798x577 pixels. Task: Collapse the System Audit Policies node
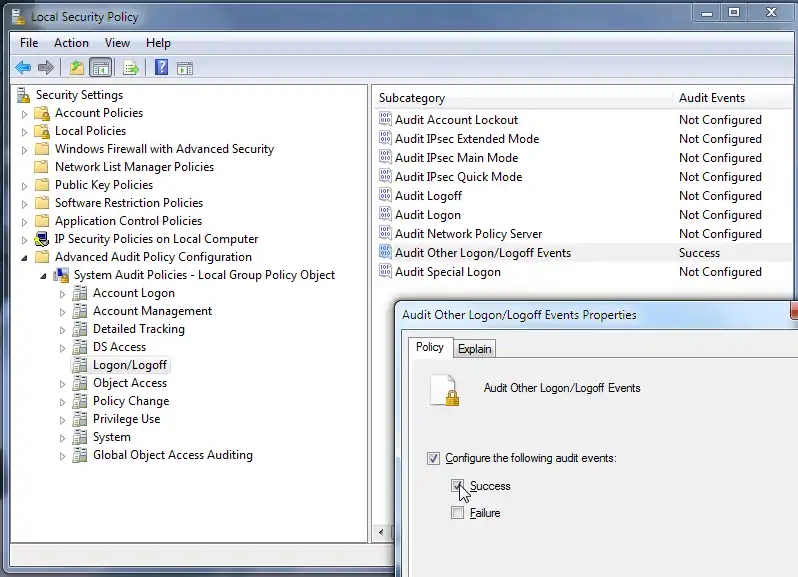44,275
